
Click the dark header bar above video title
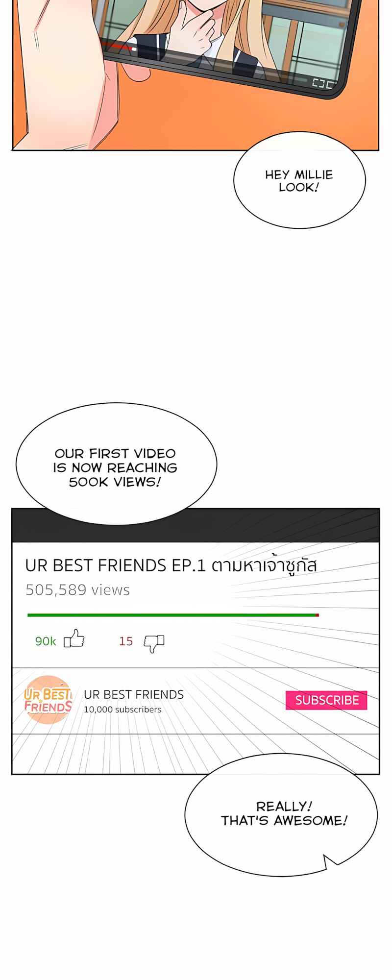point(196,525)
